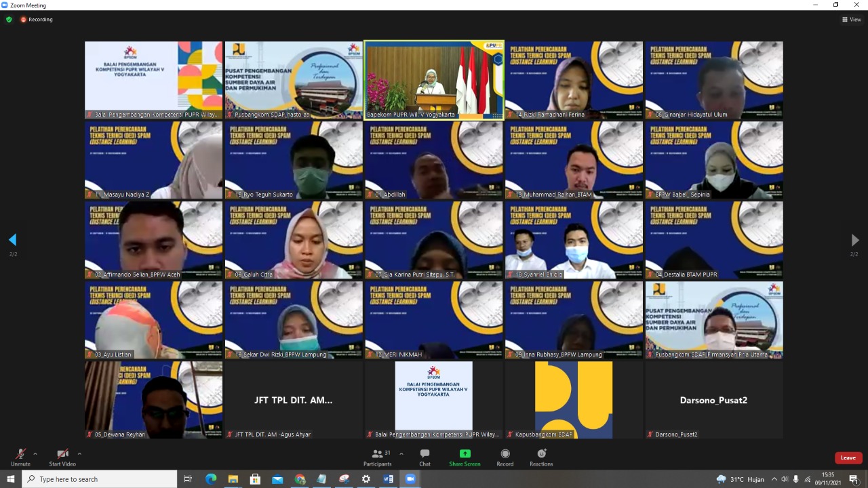Open Windows Start menu
868x488 pixels.
click(x=11, y=479)
